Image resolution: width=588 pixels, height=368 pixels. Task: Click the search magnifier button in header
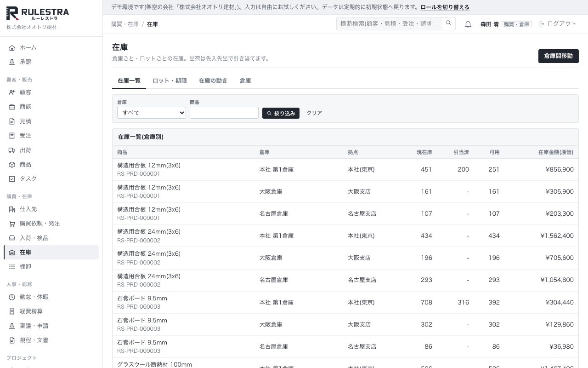click(x=448, y=23)
